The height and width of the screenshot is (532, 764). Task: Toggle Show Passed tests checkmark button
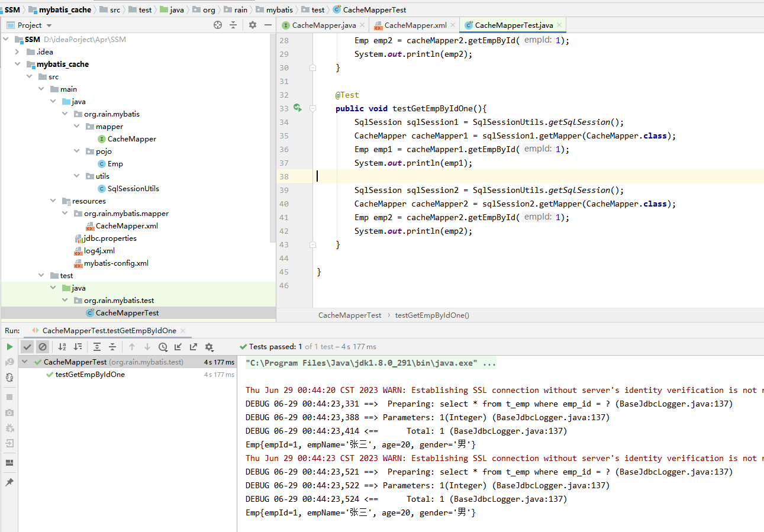pos(27,347)
